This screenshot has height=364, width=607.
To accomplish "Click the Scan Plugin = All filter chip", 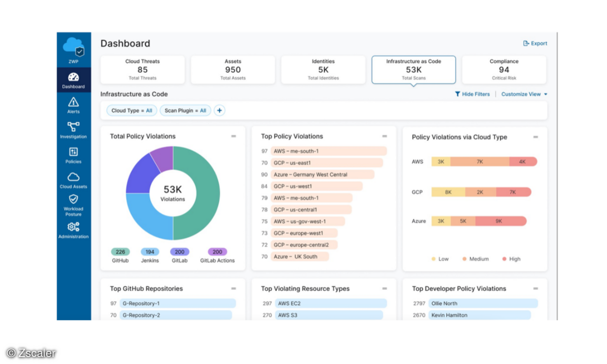I will click(186, 111).
